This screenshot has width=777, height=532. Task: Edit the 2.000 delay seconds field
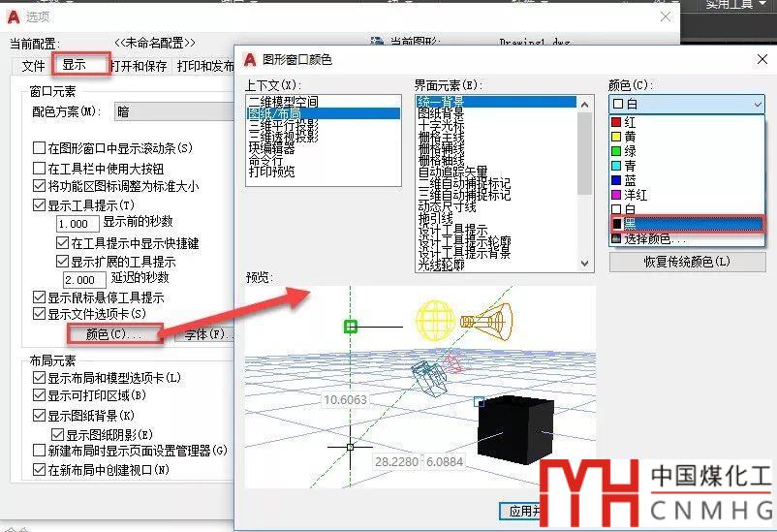click(x=84, y=280)
